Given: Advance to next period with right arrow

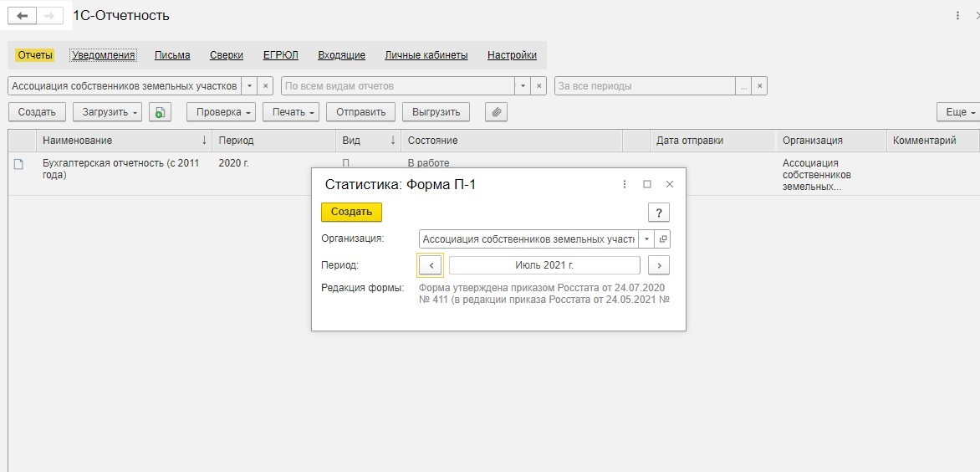Looking at the screenshot, I should tap(659, 265).
